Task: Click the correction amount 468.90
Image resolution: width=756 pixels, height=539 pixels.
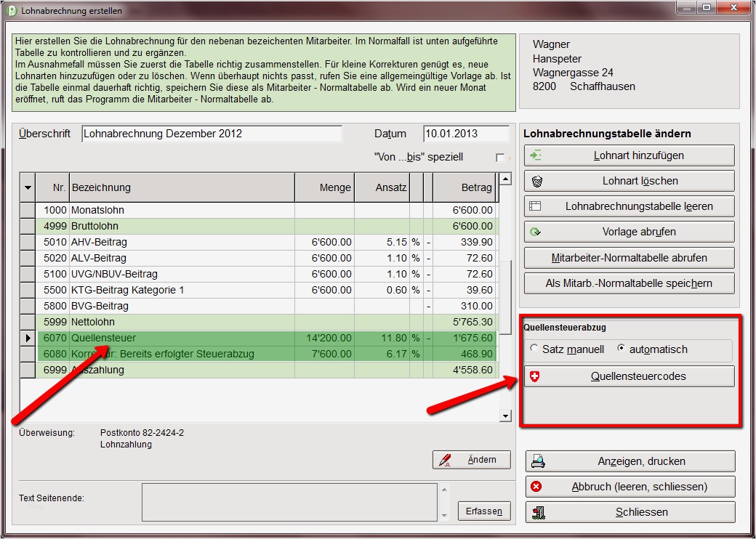Action: pyautogui.click(x=478, y=354)
